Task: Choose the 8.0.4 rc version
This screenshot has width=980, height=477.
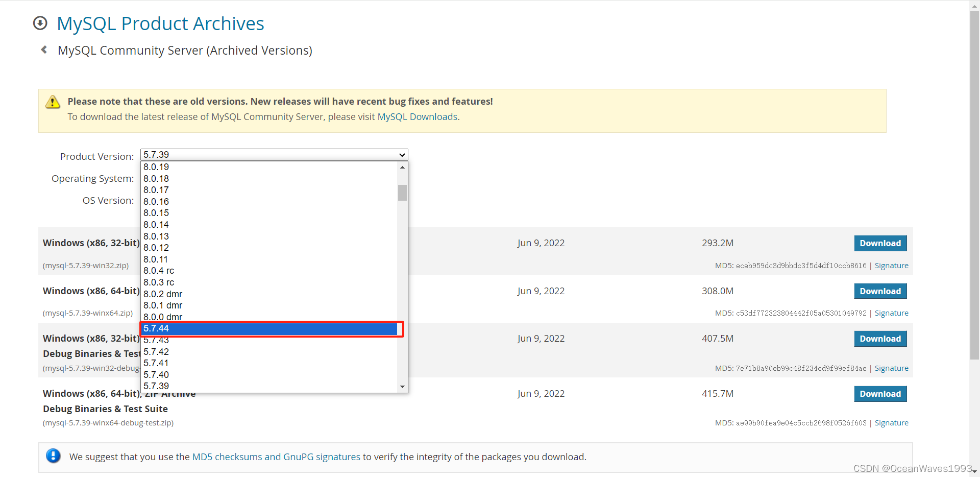Action: pyautogui.click(x=269, y=271)
